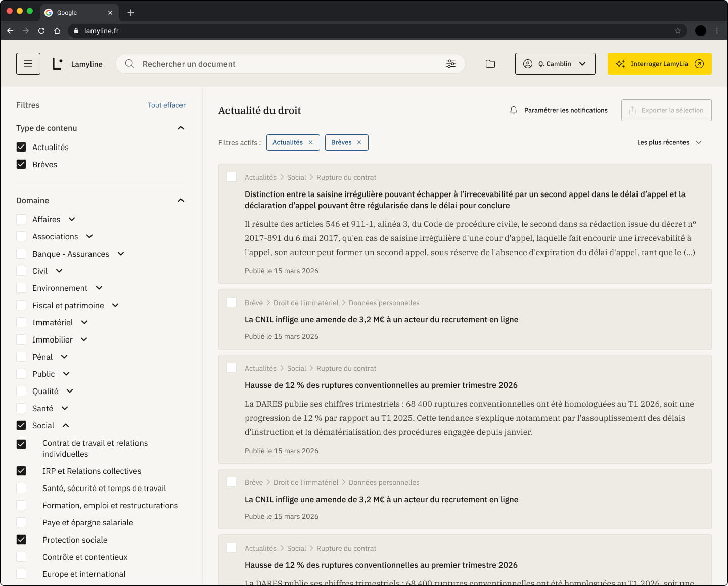Check the Affaires domain checkbox
Image resolution: width=728 pixels, height=586 pixels.
[x=21, y=219]
